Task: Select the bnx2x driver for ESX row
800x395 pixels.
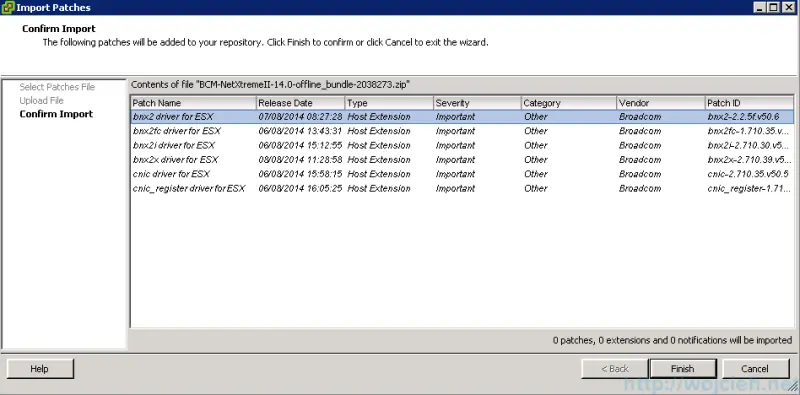Action: 462,160
